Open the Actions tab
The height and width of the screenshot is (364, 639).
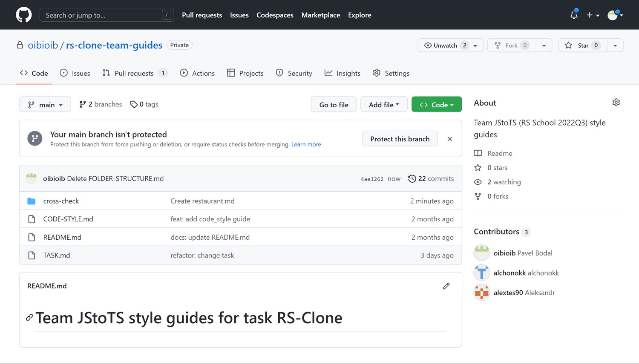click(197, 73)
